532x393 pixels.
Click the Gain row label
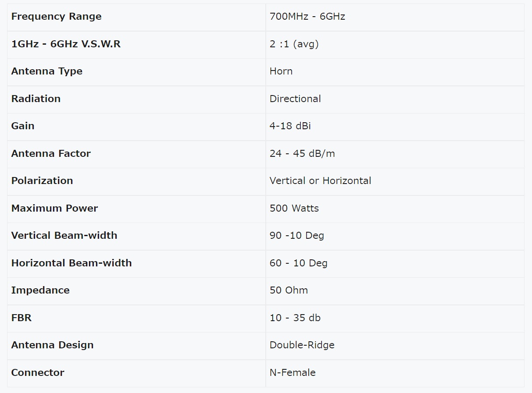coord(23,126)
